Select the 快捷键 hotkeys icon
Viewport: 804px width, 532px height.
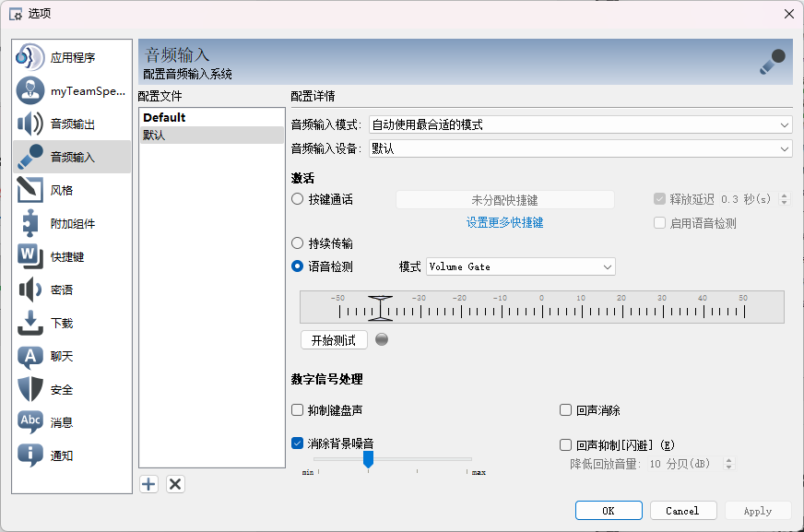pos(30,256)
